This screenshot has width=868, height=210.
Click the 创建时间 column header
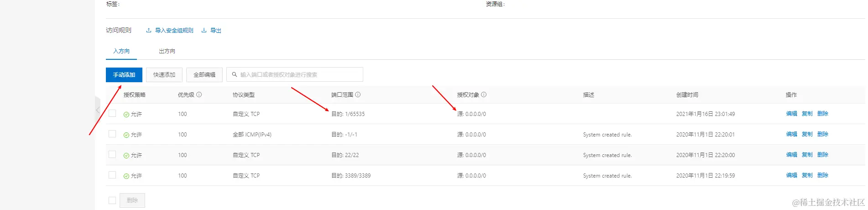click(687, 95)
